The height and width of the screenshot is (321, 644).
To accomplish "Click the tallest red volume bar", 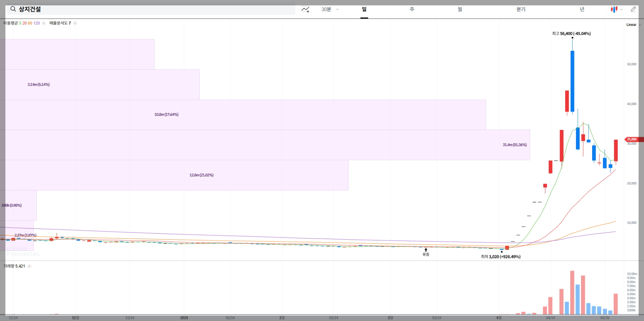I will tap(572, 293).
